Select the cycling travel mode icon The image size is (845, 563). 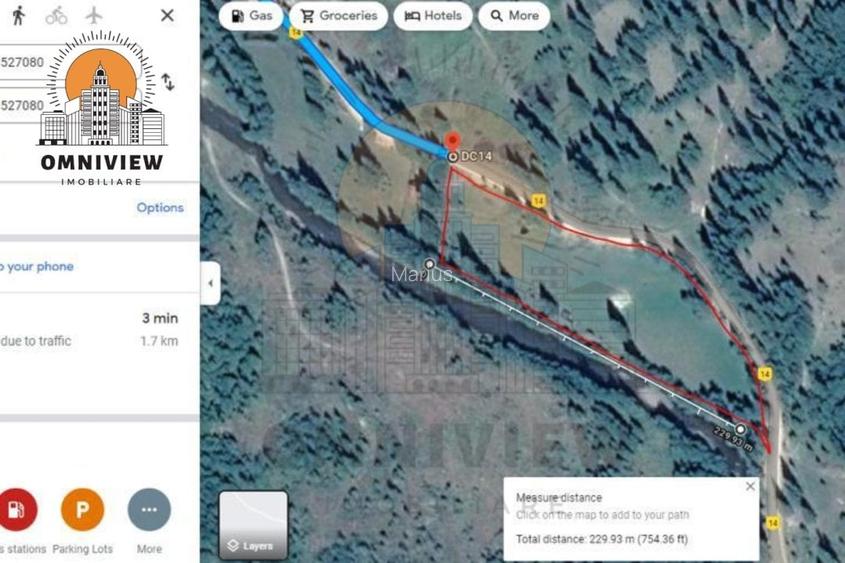[56, 16]
